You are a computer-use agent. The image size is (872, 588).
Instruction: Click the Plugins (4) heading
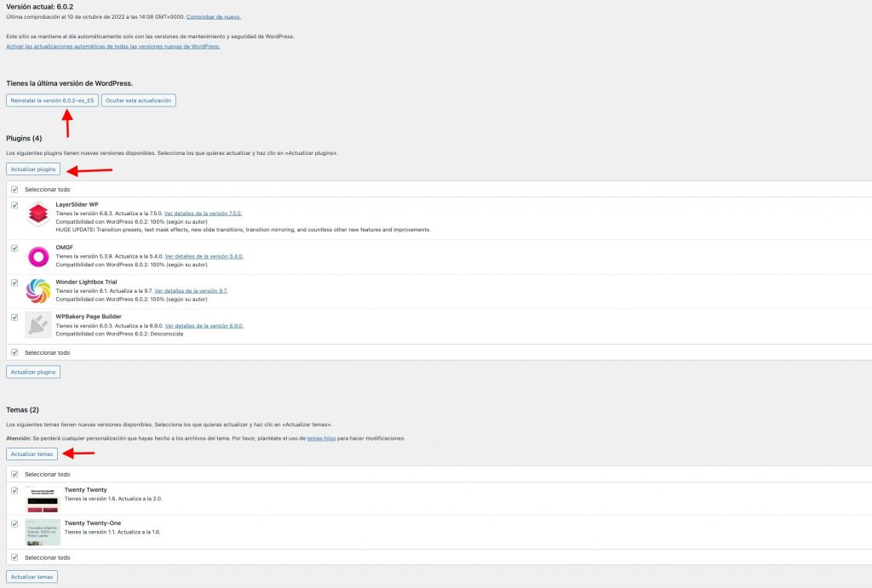pos(24,139)
